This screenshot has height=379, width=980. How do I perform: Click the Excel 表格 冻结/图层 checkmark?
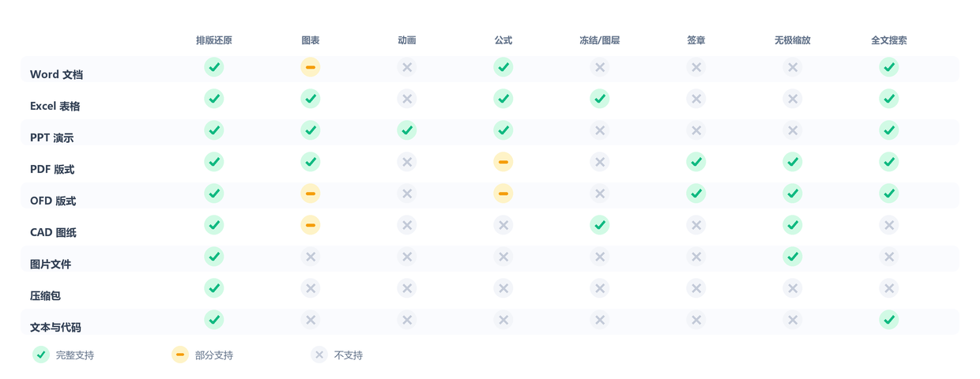coord(600,99)
